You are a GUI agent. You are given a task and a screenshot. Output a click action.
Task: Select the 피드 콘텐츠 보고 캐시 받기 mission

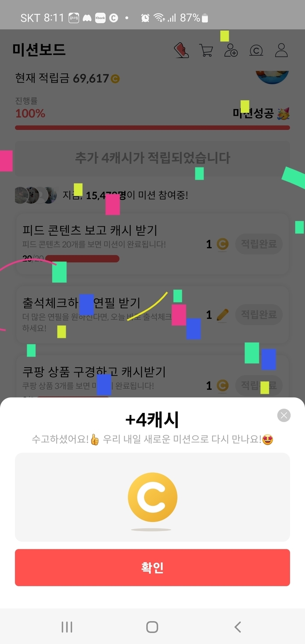coord(90,230)
